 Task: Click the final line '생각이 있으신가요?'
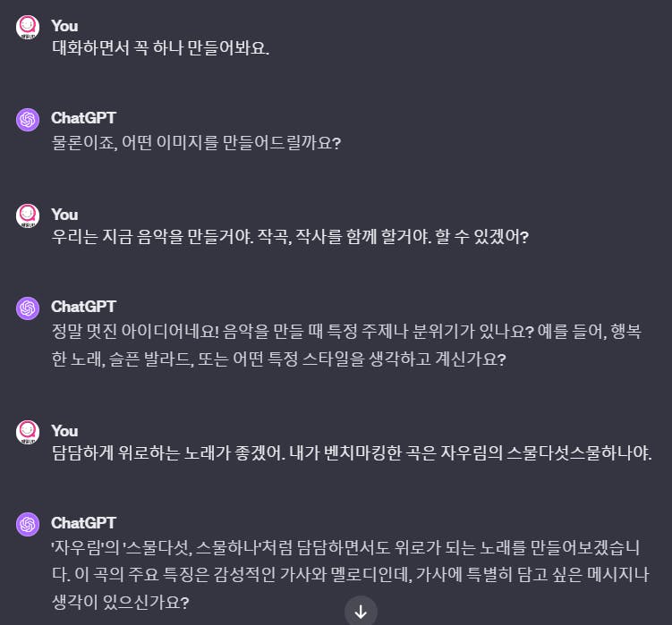click(120, 601)
